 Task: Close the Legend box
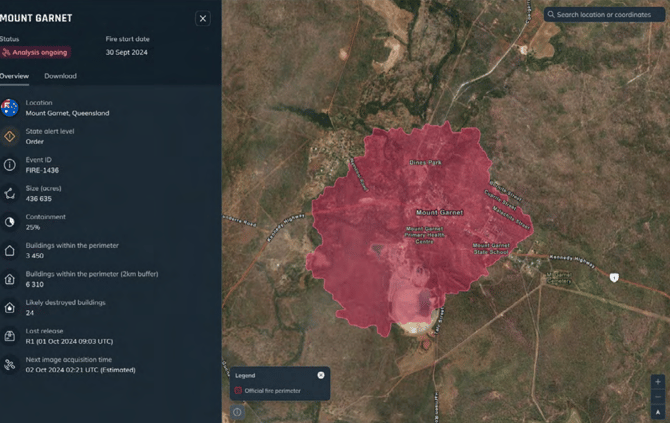pyautogui.click(x=321, y=375)
